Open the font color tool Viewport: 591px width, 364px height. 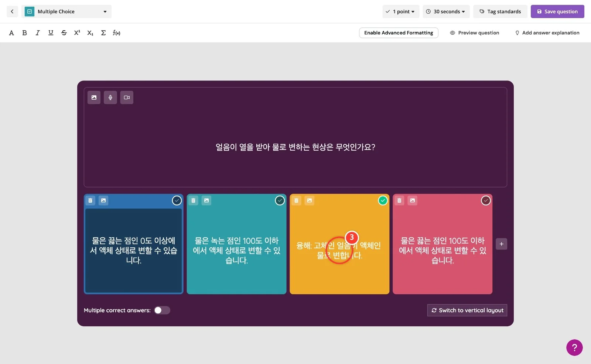click(11, 33)
